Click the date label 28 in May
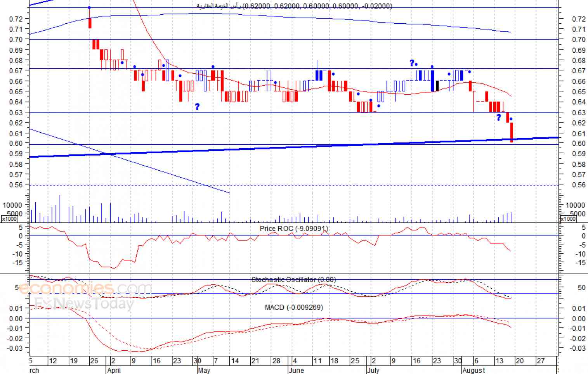The image size is (588, 374). coord(276,361)
